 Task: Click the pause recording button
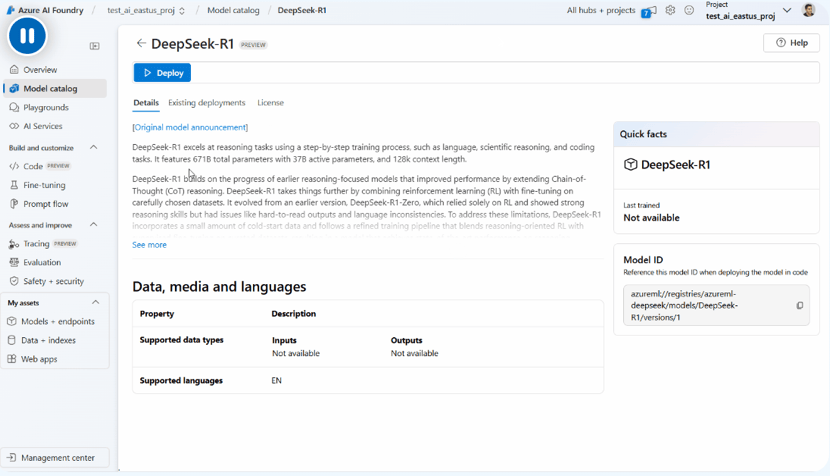(27, 36)
